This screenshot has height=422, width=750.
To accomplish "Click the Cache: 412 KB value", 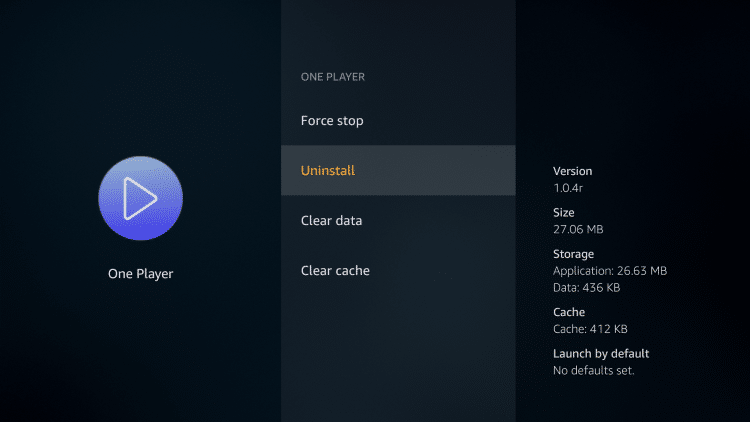I will 590,329.
